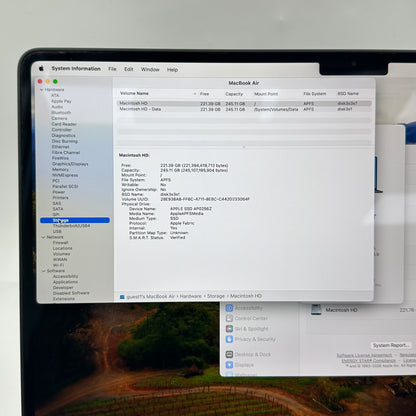Click the System Report button in Settings
The height and width of the screenshot is (416, 416).
[x=390, y=345]
